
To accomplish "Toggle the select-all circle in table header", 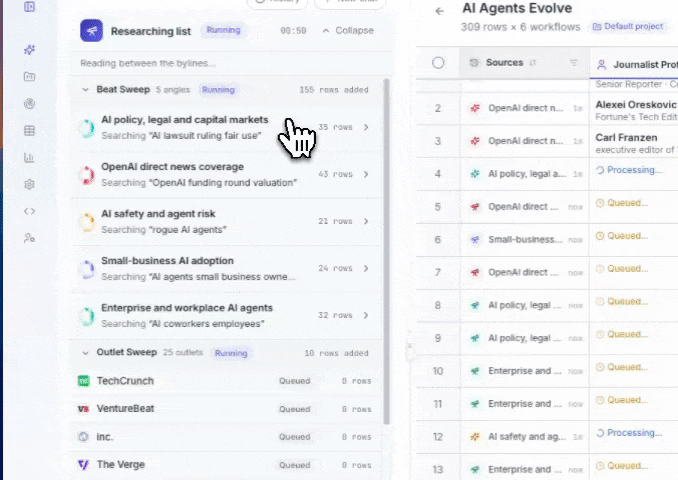I will pyautogui.click(x=438, y=63).
